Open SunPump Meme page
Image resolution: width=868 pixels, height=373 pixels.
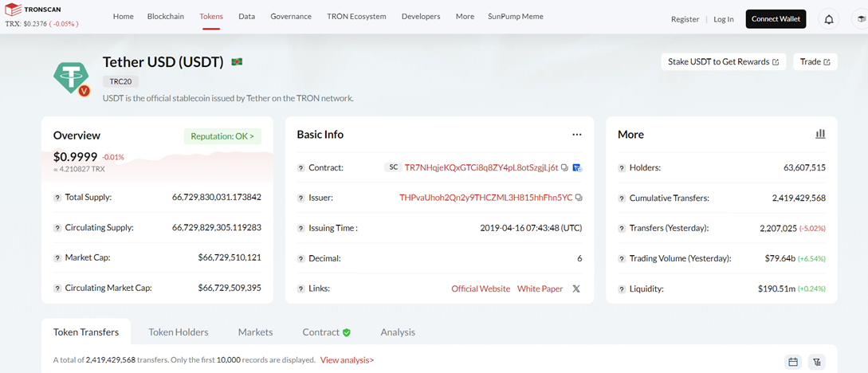point(516,17)
